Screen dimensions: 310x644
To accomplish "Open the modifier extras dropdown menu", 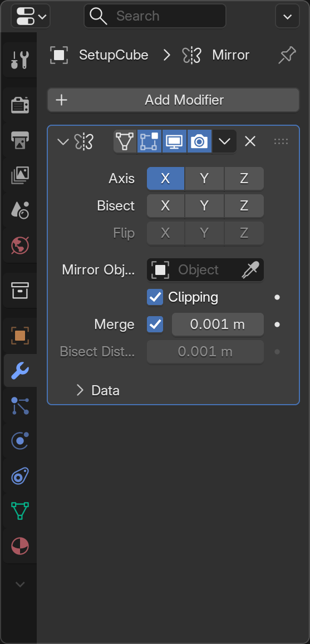I will [x=224, y=142].
